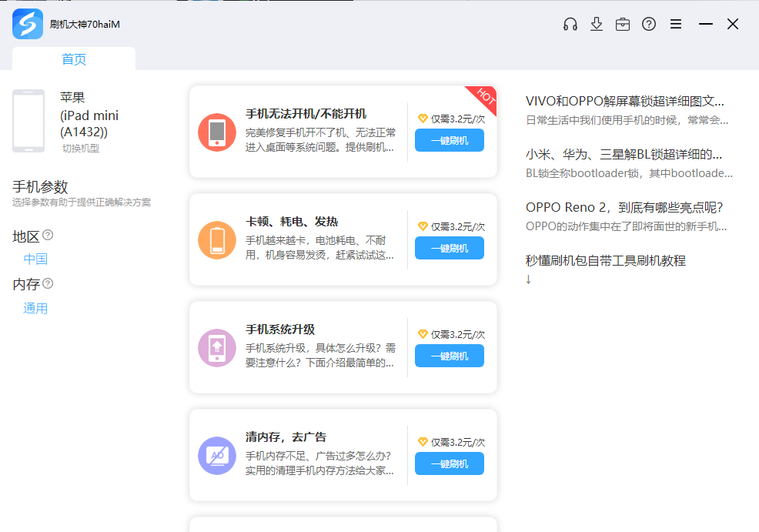Click orange battery icon for 卡顿、耗电、发热
Image resolution: width=759 pixels, height=532 pixels.
(x=217, y=240)
